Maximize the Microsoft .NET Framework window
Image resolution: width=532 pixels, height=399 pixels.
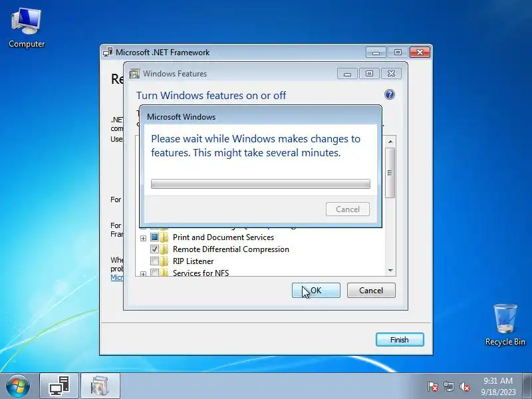(398, 53)
